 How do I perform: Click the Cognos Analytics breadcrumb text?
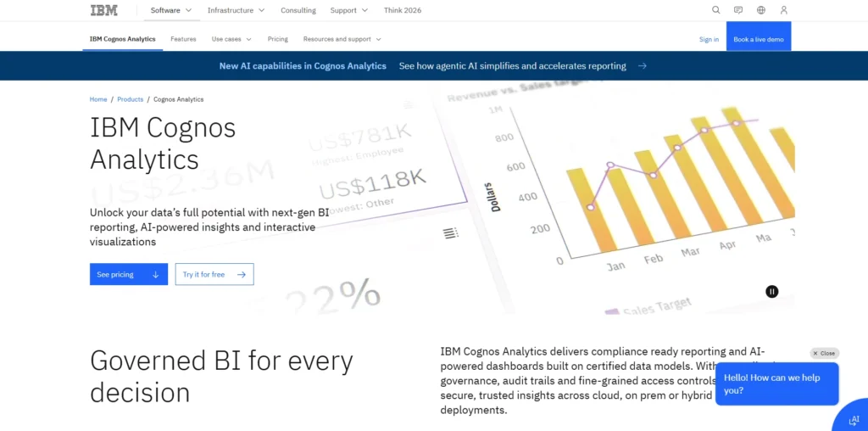click(178, 99)
